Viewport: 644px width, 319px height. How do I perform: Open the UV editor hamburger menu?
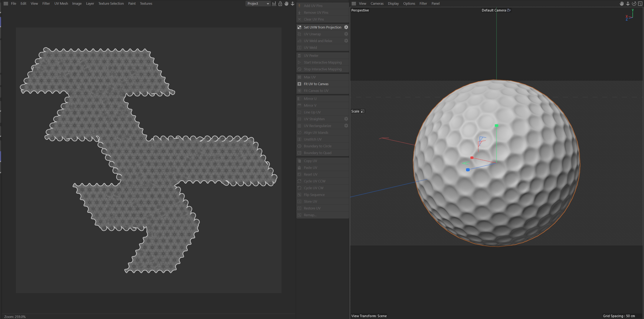[x=6, y=3]
